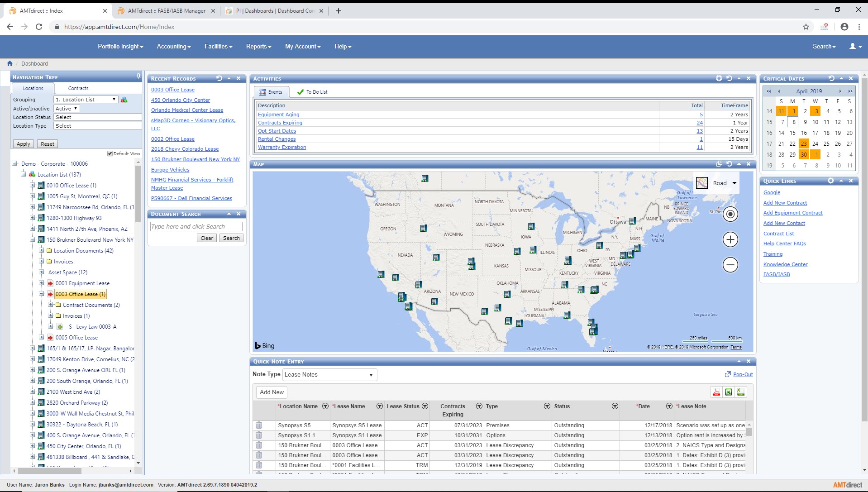This screenshot has height=492, width=868.
Task: Filter the Type column
Action: coord(547,406)
